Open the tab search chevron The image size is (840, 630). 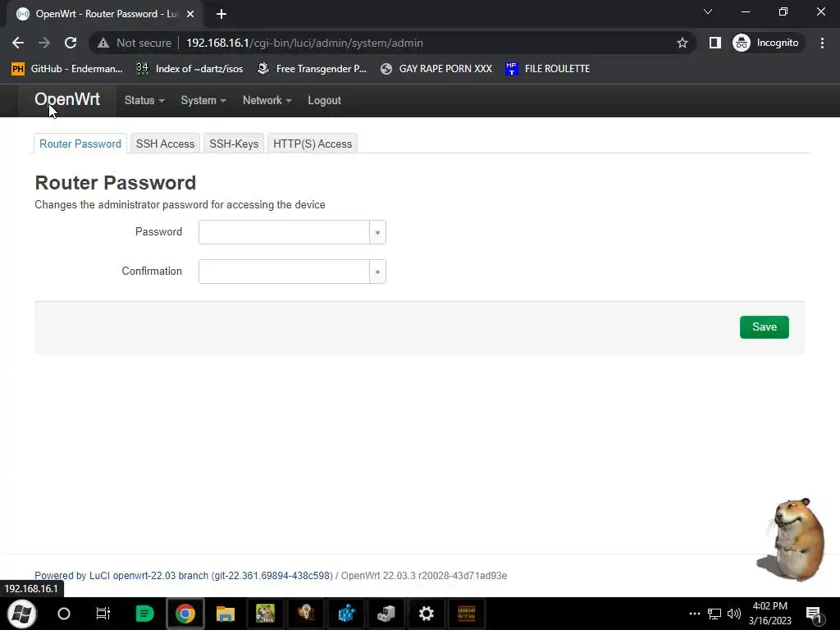click(708, 11)
